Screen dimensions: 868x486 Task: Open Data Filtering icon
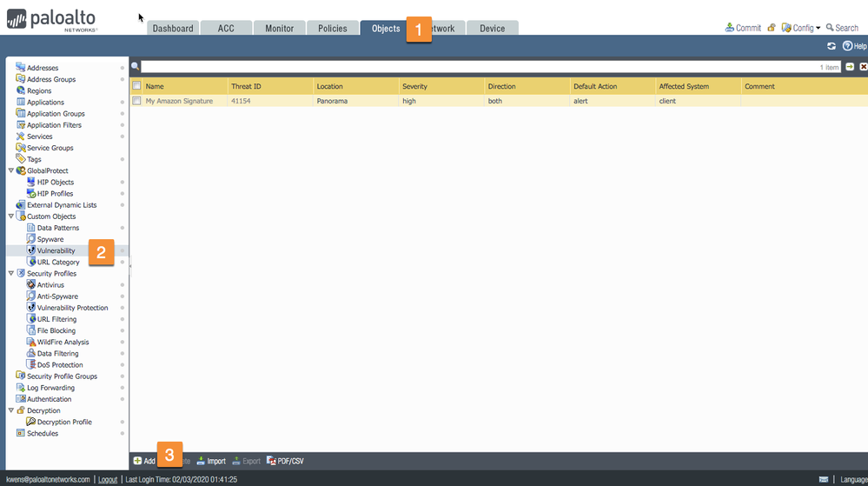(31, 354)
